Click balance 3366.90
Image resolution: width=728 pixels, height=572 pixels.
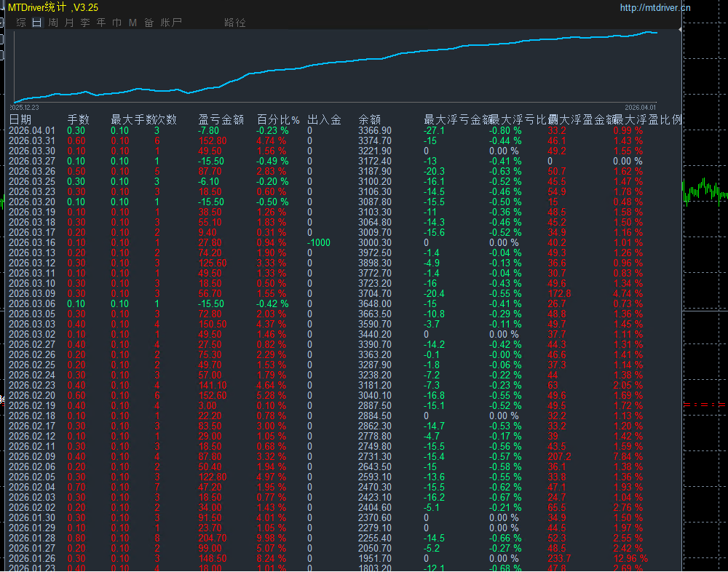[x=375, y=131]
